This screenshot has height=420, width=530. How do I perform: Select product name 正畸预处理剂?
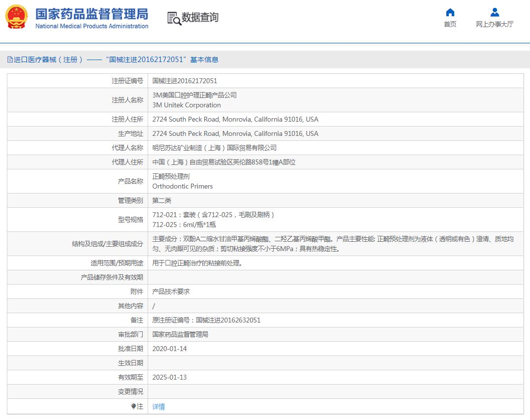click(x=171, y=176)
